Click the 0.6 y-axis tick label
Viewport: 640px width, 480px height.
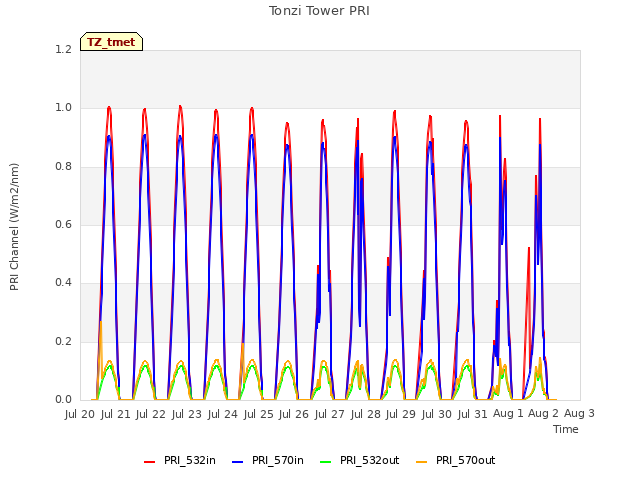tap(63, 225)
